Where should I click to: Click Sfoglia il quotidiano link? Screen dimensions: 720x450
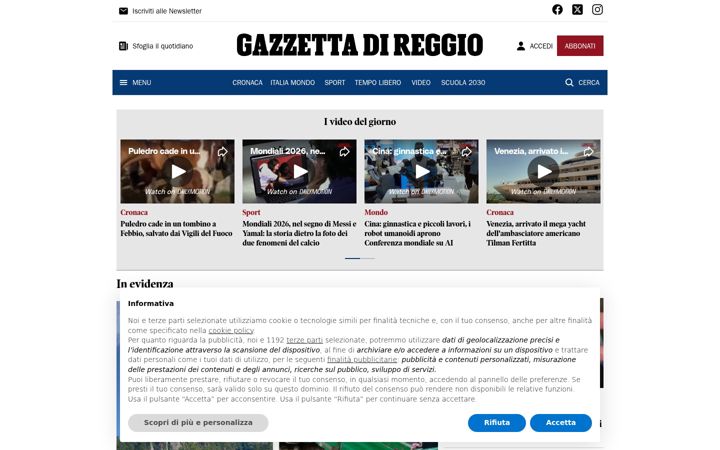coord(163,46)
